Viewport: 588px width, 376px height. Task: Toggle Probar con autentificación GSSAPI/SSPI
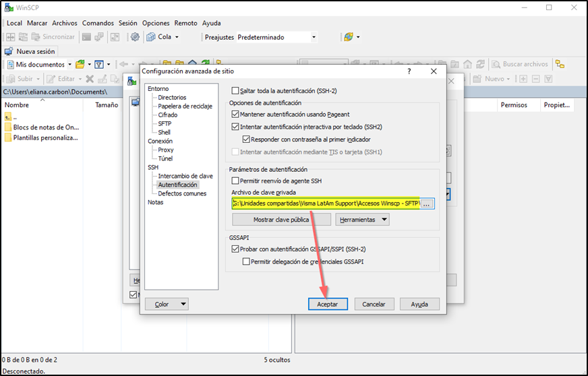pyautogui.click(x=235, y=249)
